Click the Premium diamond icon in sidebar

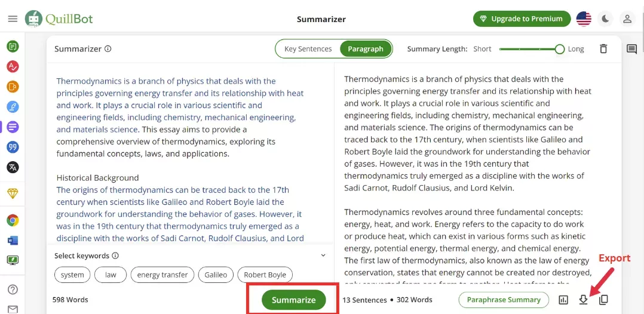13,193
